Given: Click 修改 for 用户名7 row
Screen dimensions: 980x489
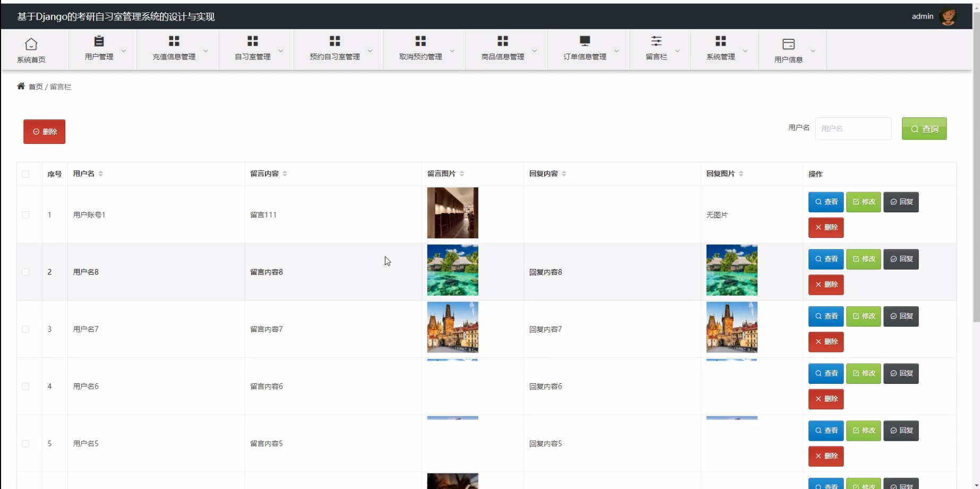Looking at the screenshot, I should (863, 316).
